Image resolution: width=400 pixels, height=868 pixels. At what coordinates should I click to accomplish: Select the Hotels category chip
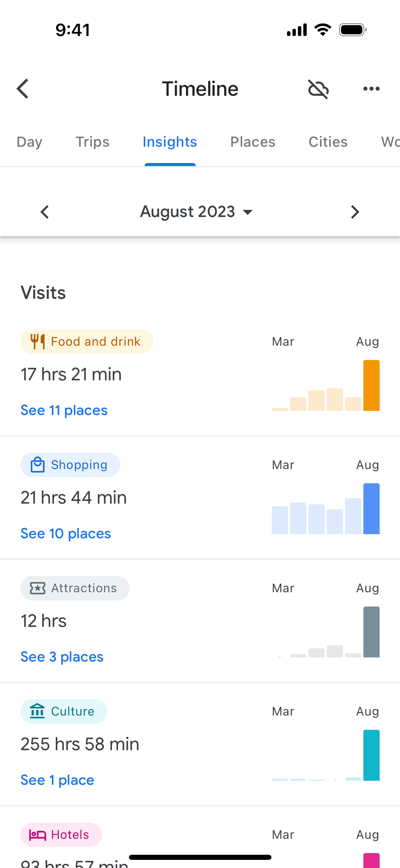61,835
